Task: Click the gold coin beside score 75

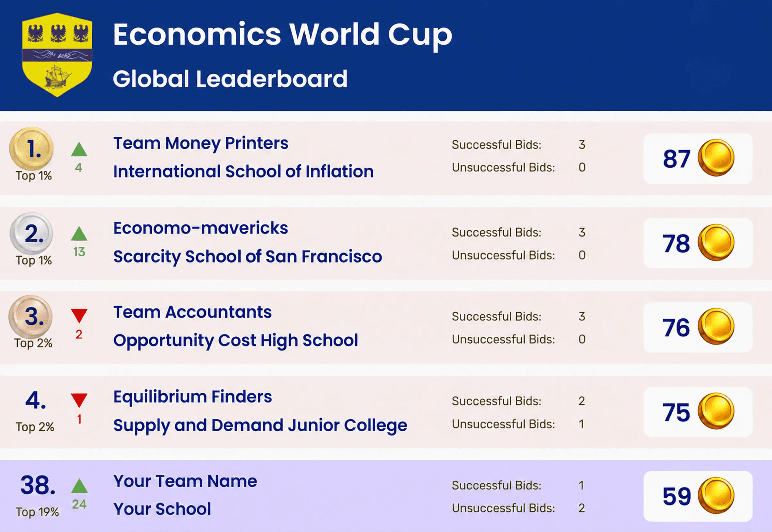Action: pos(716,411)
